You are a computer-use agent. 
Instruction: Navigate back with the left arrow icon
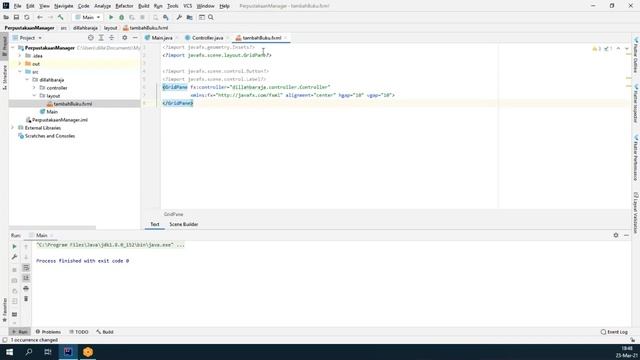(40, 17)
